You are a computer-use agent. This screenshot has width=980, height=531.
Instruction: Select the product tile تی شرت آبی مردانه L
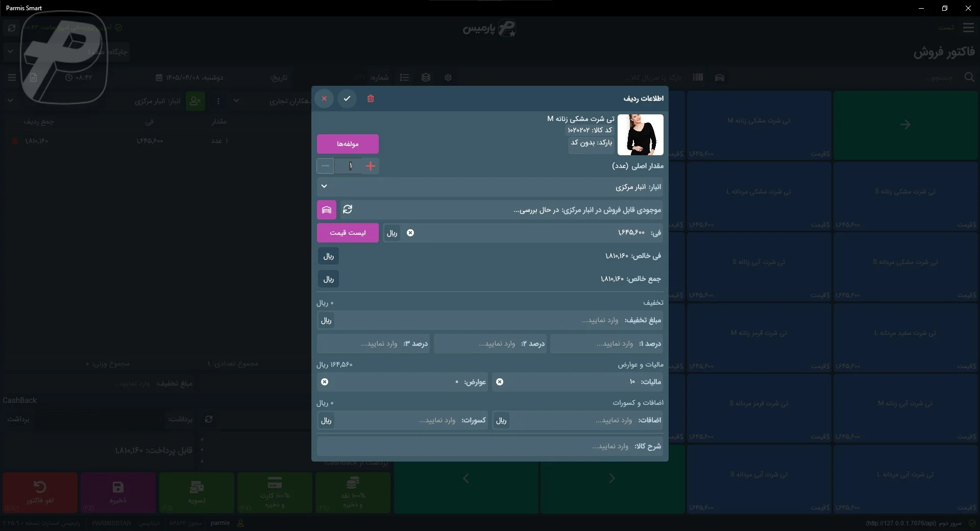point(905,479)
